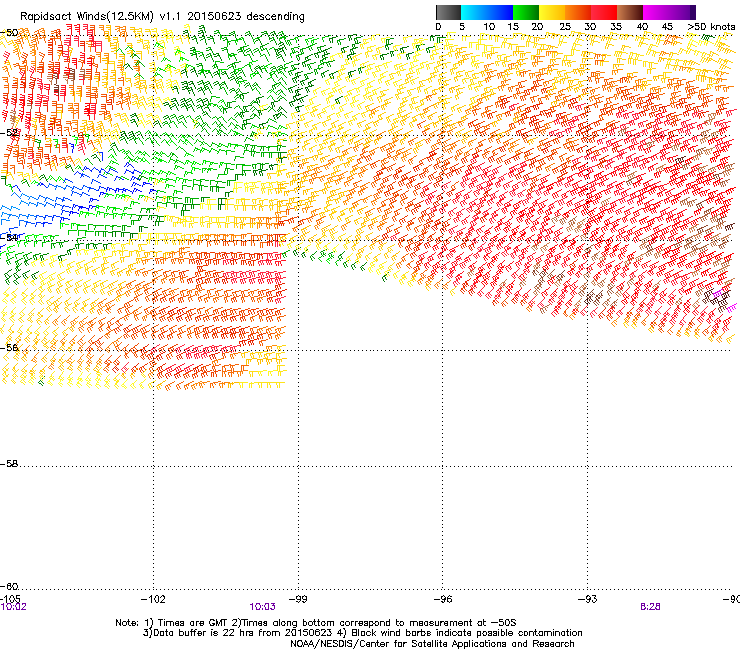Image resolution: width=740 pixels, height=650 pixels.
Task: Click the -58 latitude label
Action: click(9, 464)
